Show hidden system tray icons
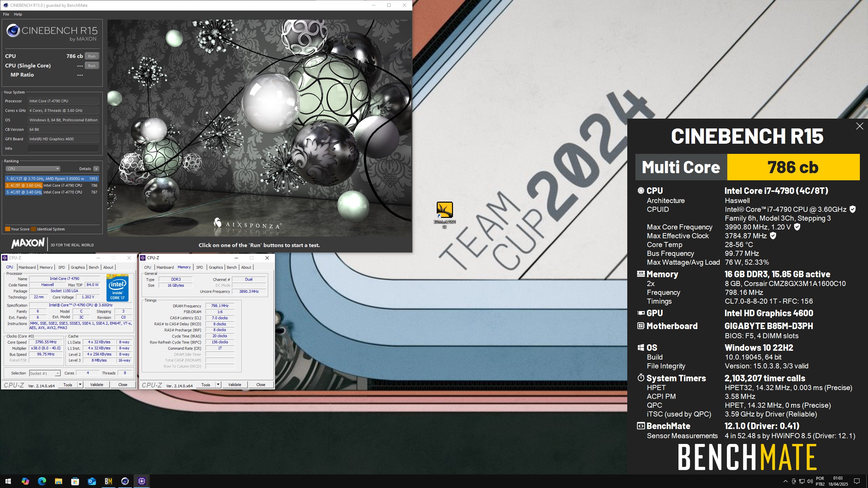This screenshot has width=868, height=488. pos(785,481)
